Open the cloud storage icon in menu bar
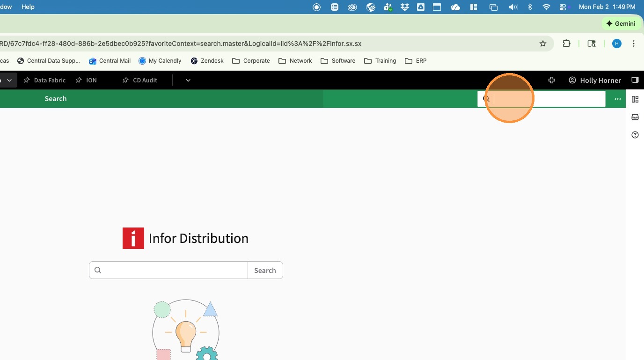Image resolution: width=644 pixels, height=360 pixels. (x=455, y=7)
